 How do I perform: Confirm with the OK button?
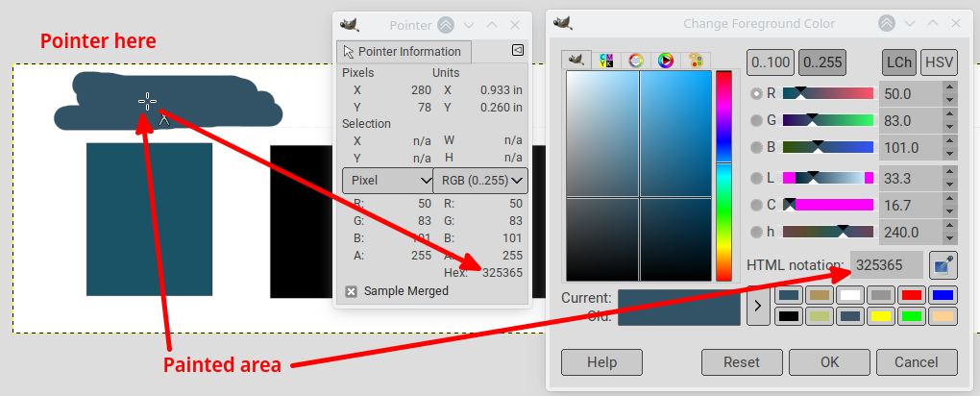pos(829,362)
